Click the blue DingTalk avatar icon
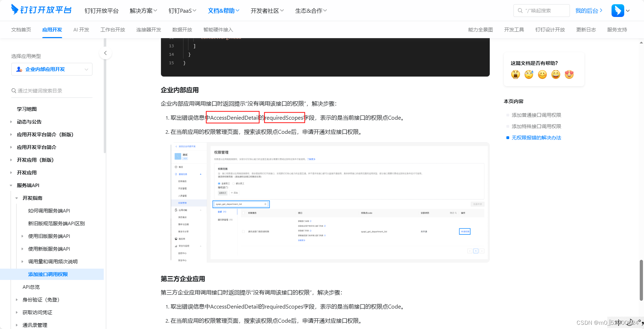644x329 pixels. [x=618, y=11]
